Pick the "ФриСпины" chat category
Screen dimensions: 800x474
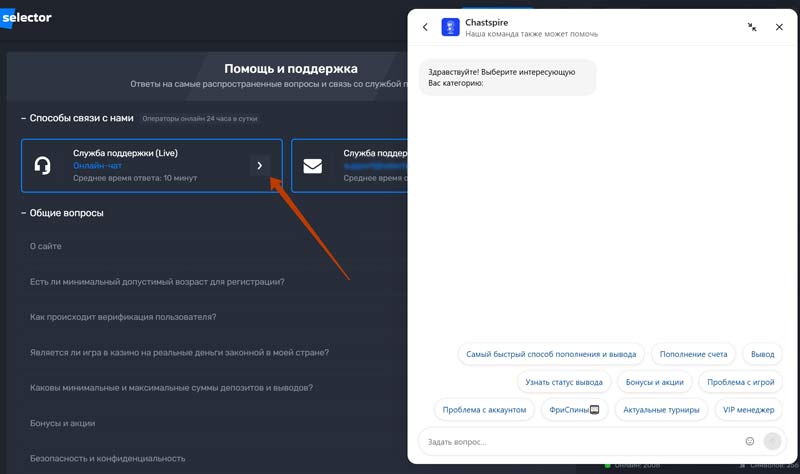point(574,410)
